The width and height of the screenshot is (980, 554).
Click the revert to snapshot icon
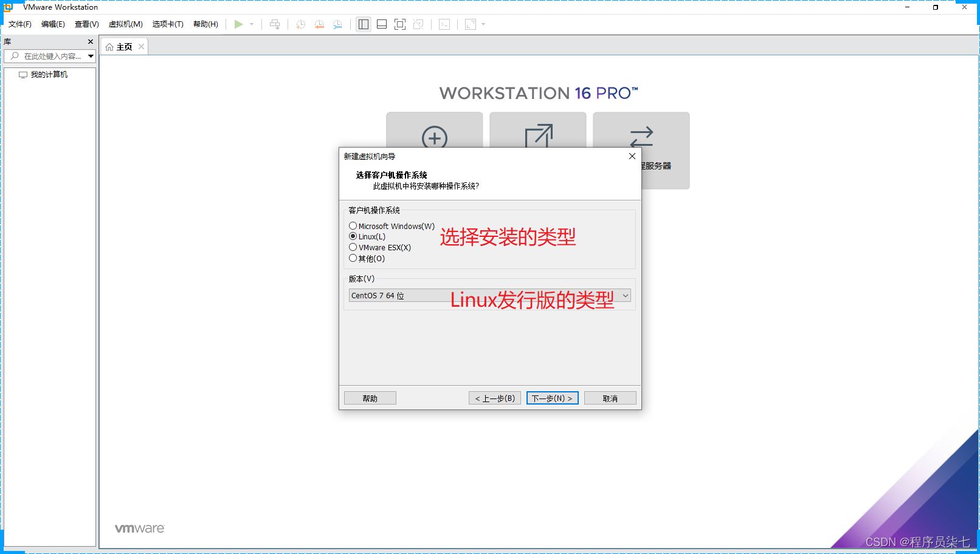click(319, 24)
